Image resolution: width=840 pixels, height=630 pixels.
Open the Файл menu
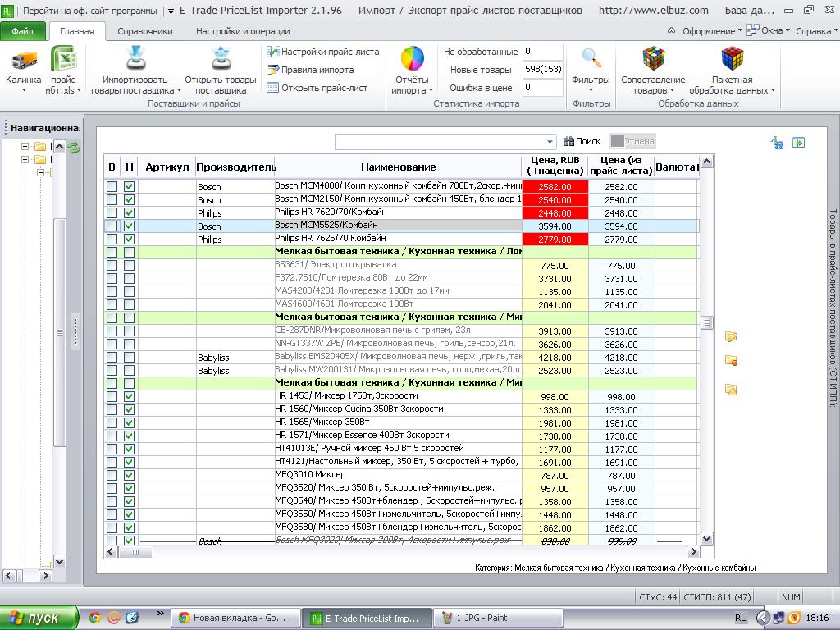point(22,31)
